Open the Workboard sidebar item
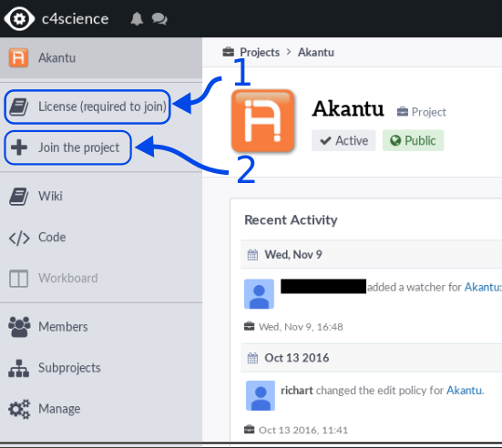502x448 pixels. (68, 278)
